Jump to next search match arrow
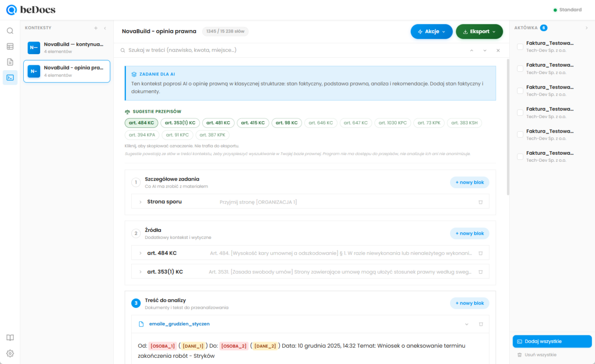Viewport: 595px width, 364px height. point(485,50)
